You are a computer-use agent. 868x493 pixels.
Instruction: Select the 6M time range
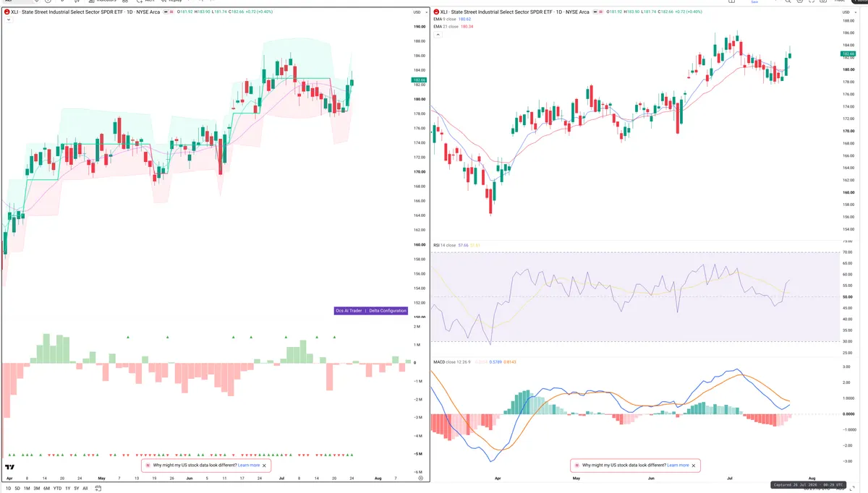46,489
